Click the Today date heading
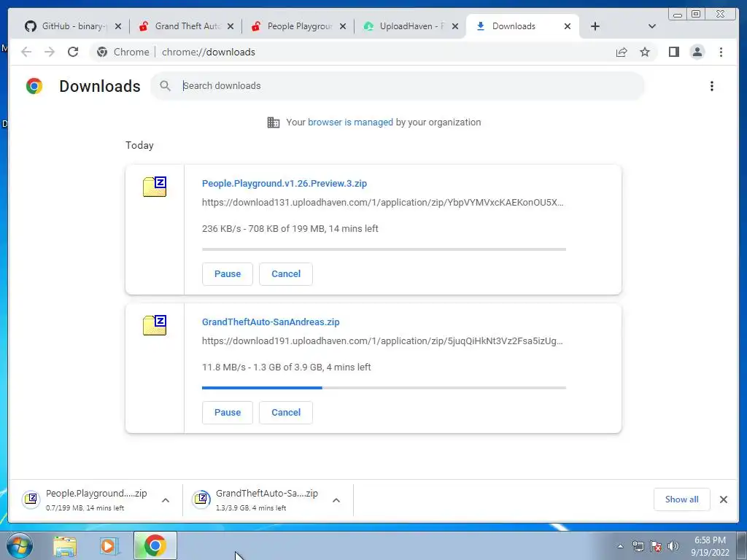The image size is (747, 560). (x=139, y=145)
